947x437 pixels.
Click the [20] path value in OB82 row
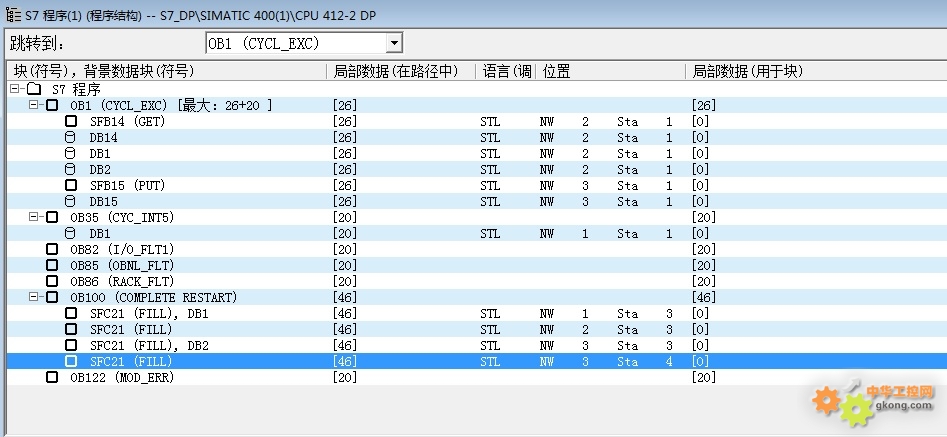click(x=345, y=249)
